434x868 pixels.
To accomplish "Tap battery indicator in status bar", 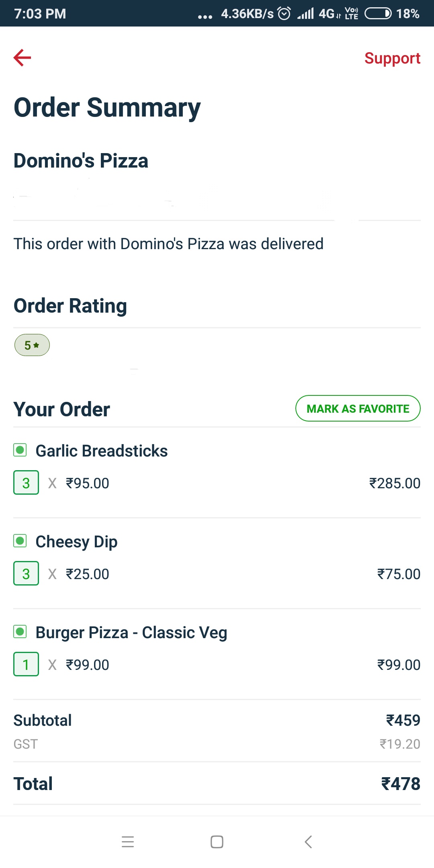I will [x=378, y=14].
